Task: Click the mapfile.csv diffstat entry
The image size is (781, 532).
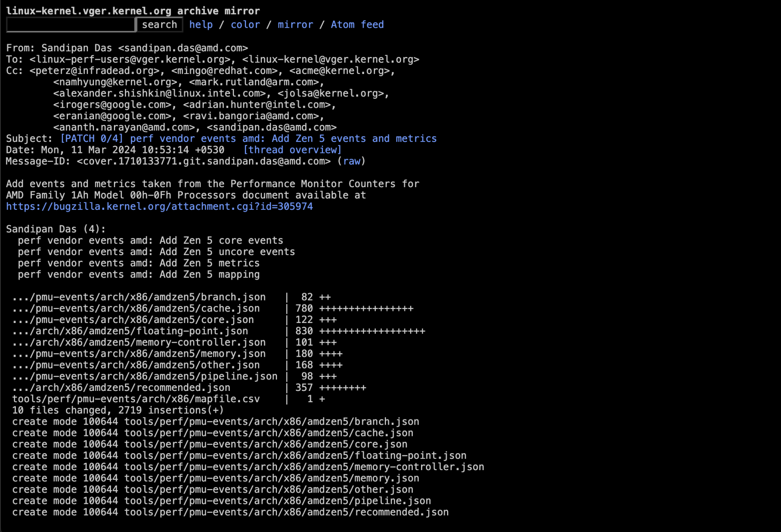Action: (x=136, y=399)
